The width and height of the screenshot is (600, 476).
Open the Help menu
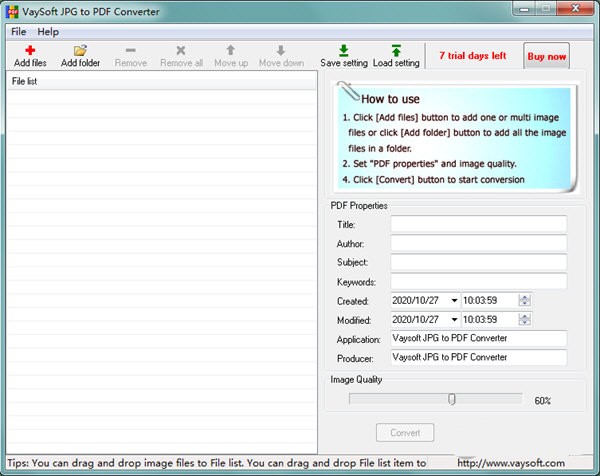pos(48,32)
